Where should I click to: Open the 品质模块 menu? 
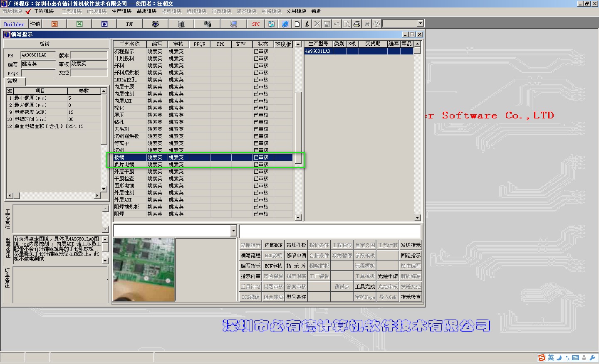click(146, 11)
